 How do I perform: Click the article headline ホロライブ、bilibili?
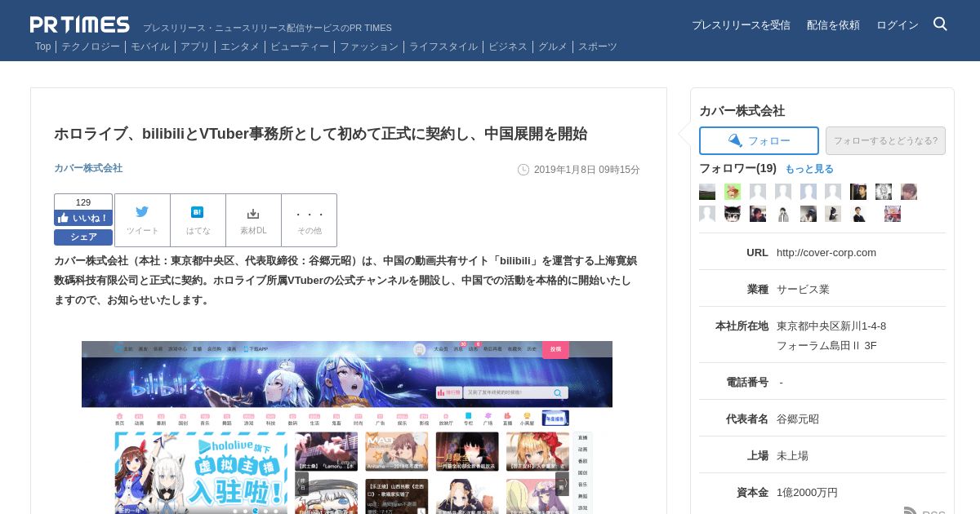click(x=320, y=134)
